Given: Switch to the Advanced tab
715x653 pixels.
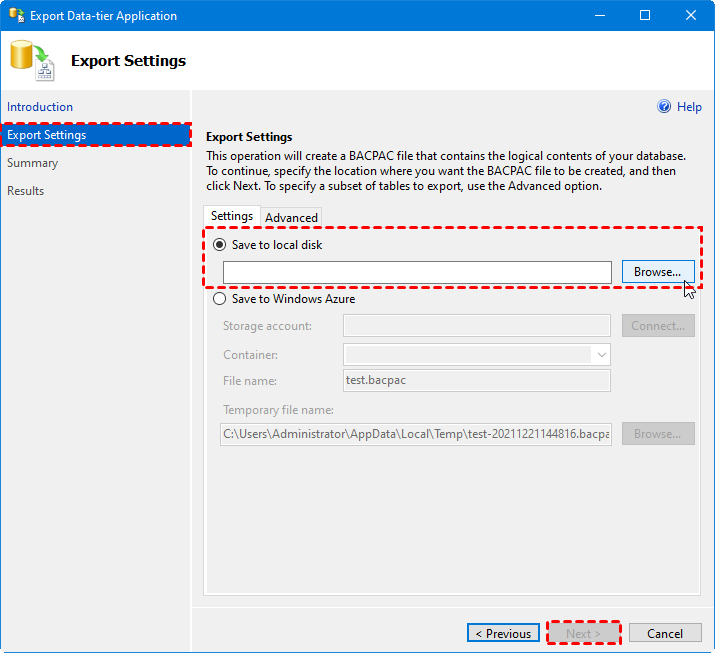Looking at the screenshot, I should point(291,217).
